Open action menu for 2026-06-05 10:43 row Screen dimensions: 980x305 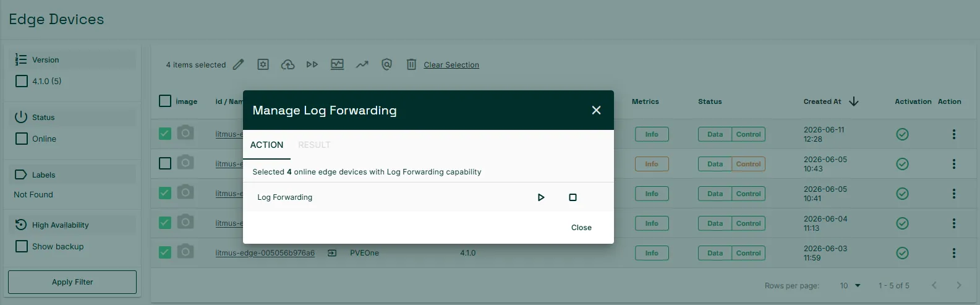click(x=954, y=164)
